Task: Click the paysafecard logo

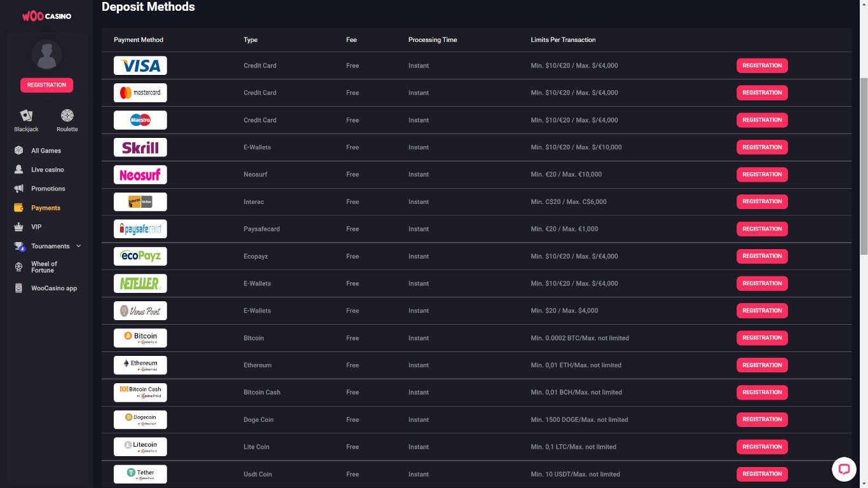Action: (140, 229)
